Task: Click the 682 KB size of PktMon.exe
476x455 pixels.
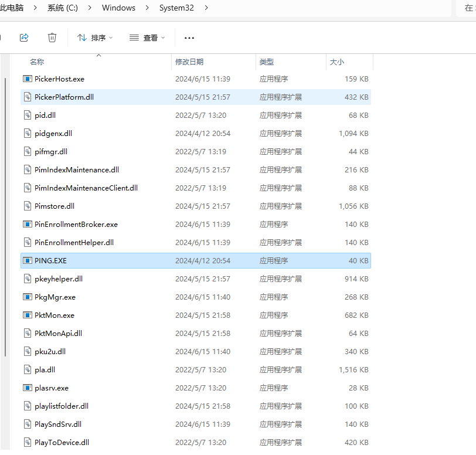Action: click(x=356, y=315)
